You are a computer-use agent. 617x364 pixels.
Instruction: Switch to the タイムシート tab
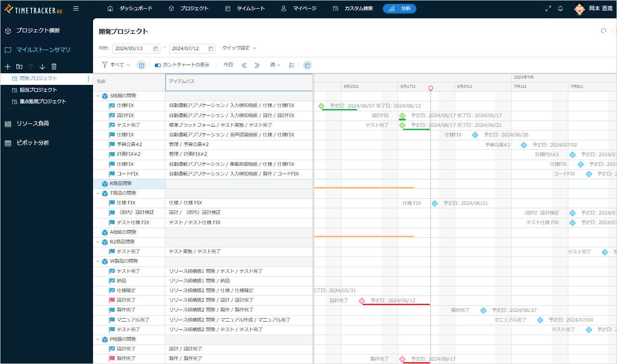tap(245, 8)
